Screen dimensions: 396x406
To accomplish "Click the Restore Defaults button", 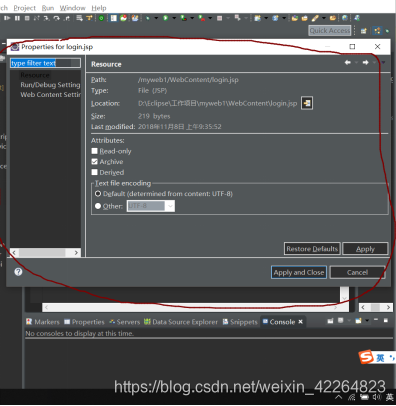I will click(x=312, y=249).
